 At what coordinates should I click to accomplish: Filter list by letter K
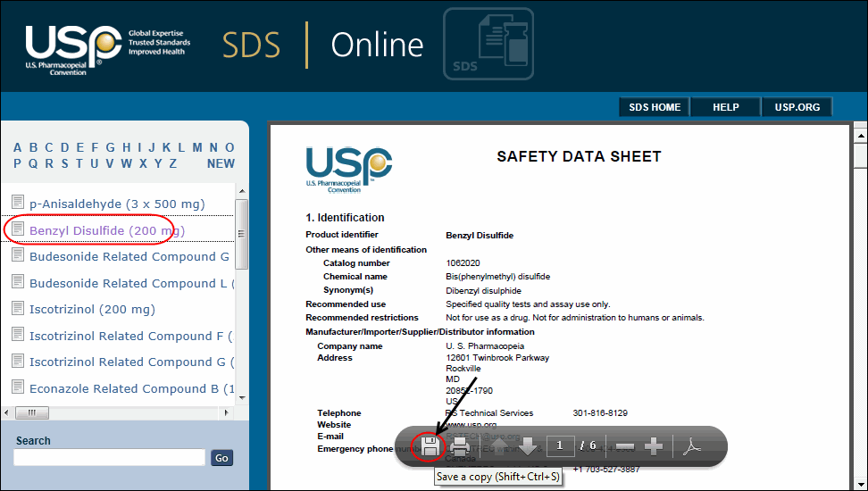[x=167, y=148]
